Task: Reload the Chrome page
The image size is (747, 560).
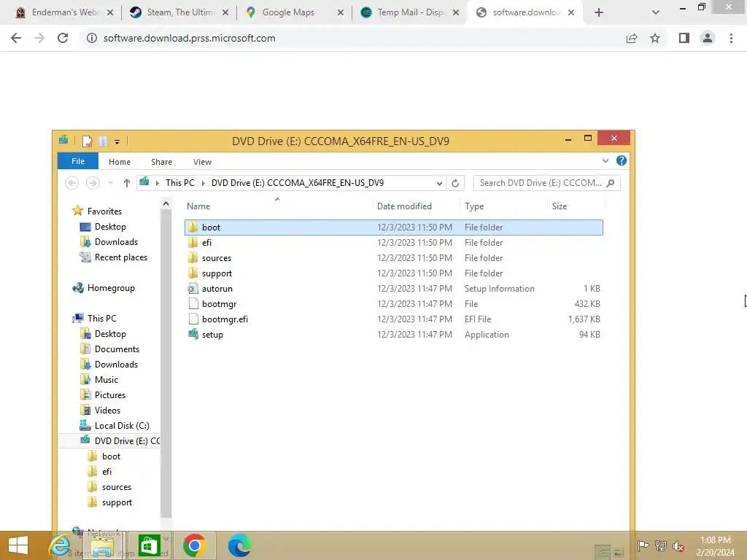Action: coord(63,38)
